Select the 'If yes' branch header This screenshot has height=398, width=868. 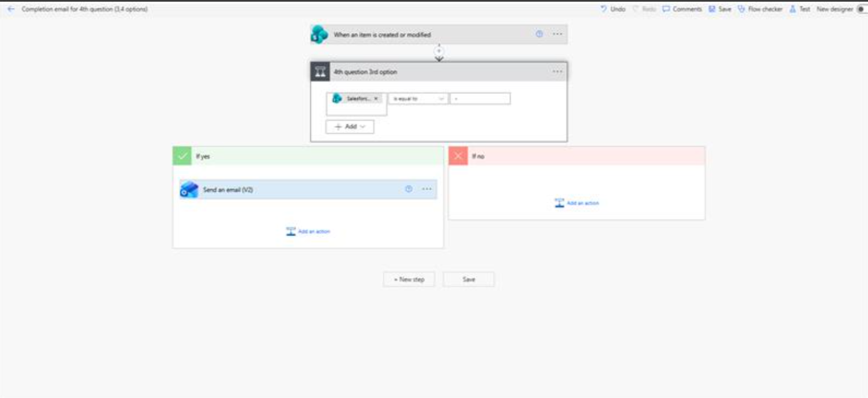[x=308, y=156]
